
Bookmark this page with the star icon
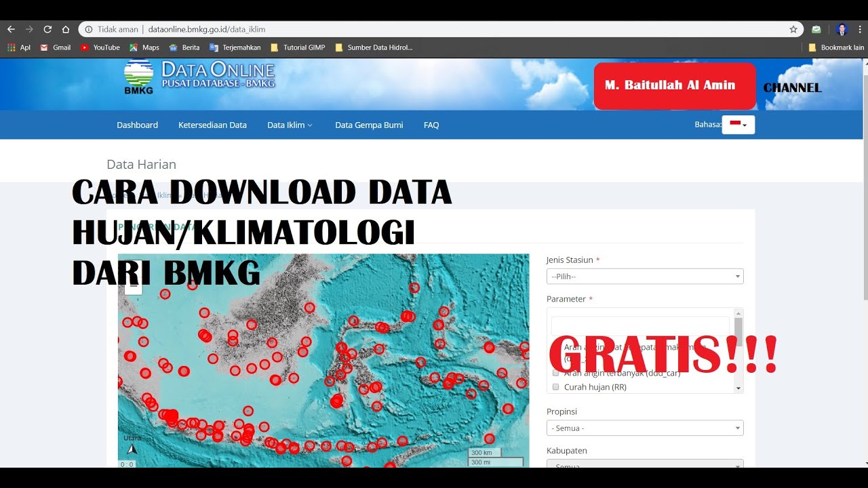793,29
